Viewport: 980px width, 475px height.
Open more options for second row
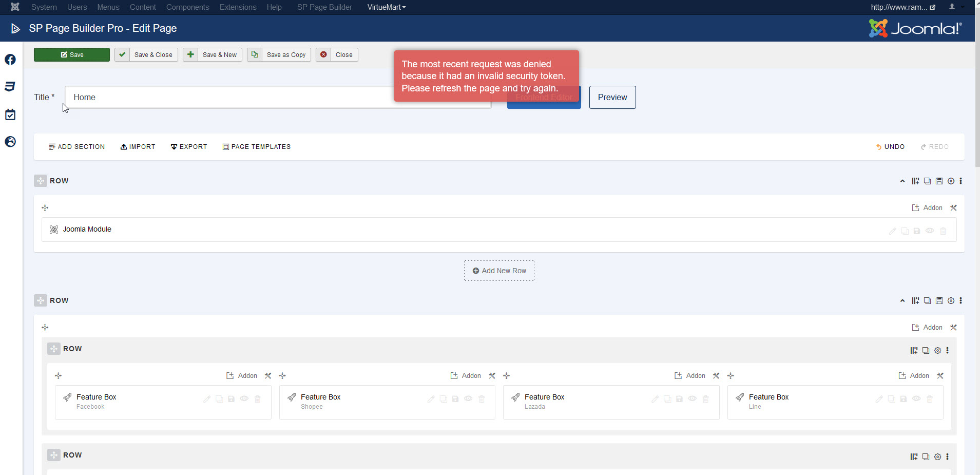click(x=961, y=301)
